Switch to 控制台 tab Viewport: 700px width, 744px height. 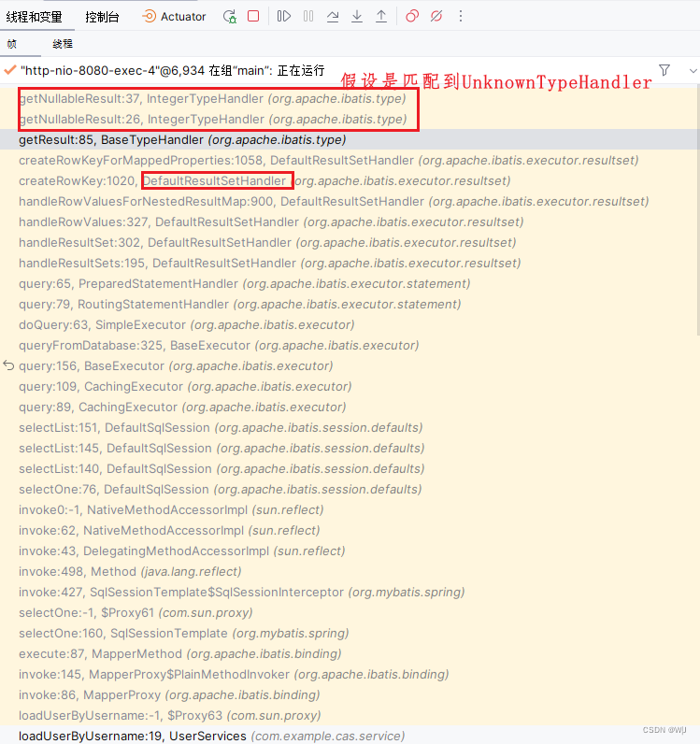102,17
